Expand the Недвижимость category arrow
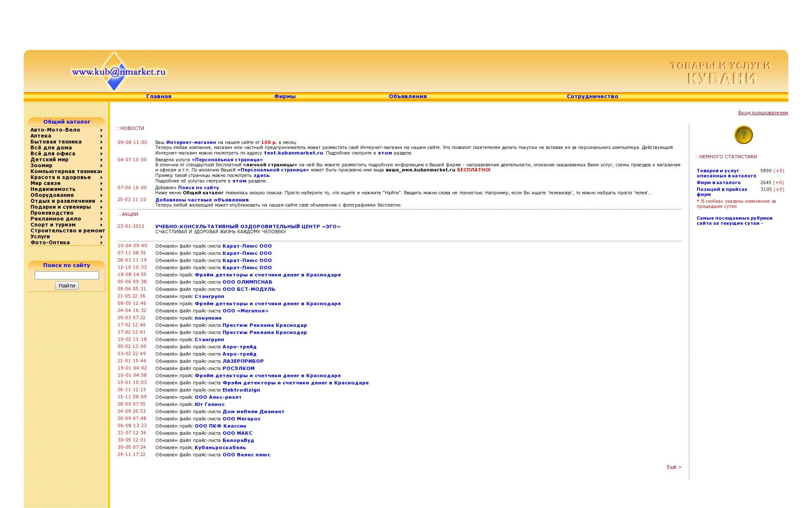 tap(101, 190)
